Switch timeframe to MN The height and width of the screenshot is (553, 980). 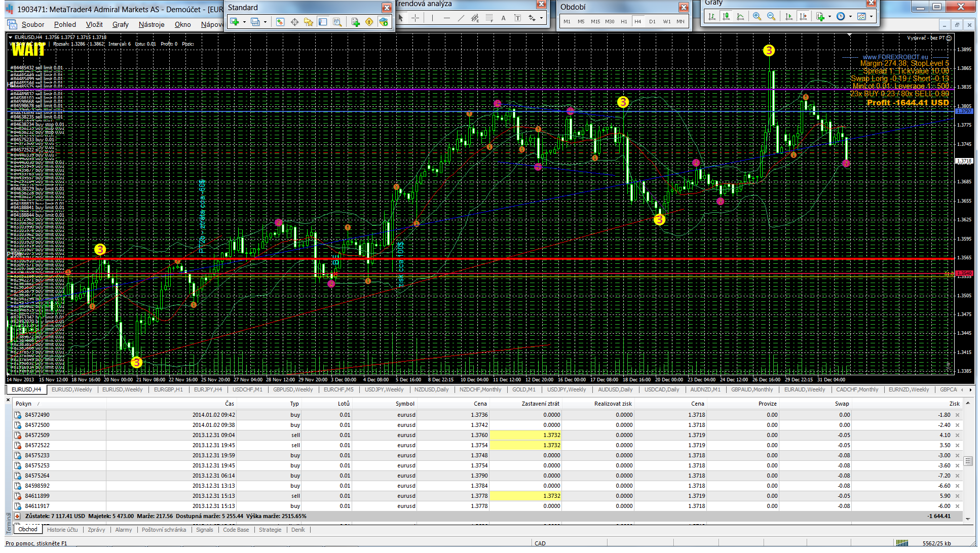coord(680,21)
